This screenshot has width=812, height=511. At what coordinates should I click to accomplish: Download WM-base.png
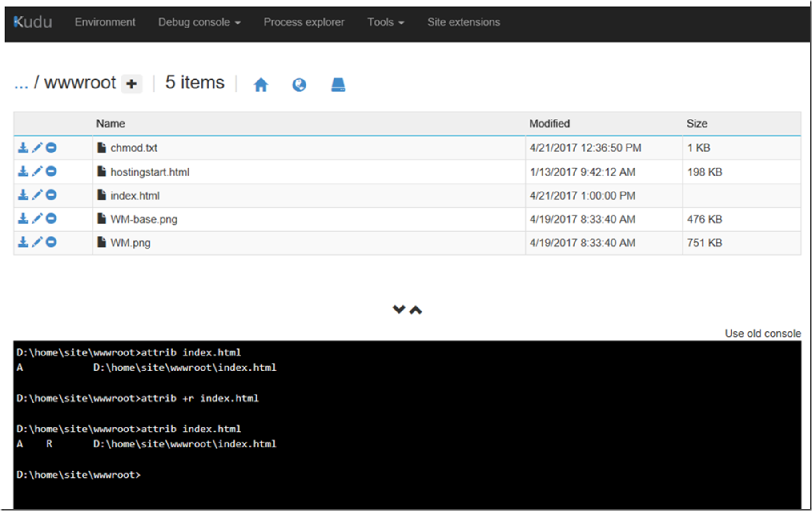click(x=23, y=218)
